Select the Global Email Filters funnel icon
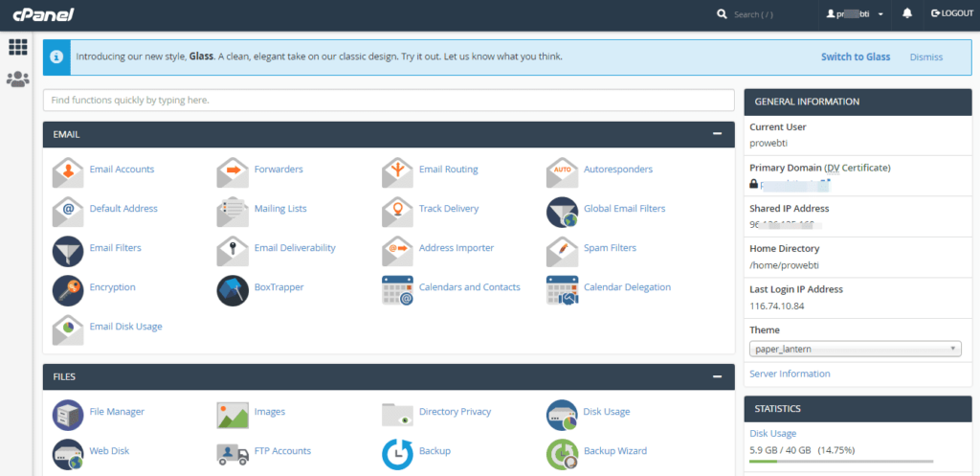This screenshot has height=476, width=980. 562,212
